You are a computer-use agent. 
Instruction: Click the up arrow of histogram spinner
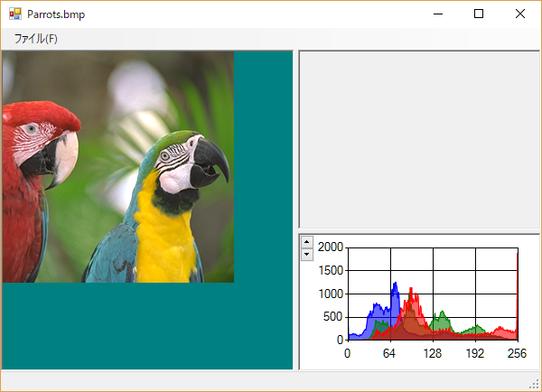[x=307, y=242]
